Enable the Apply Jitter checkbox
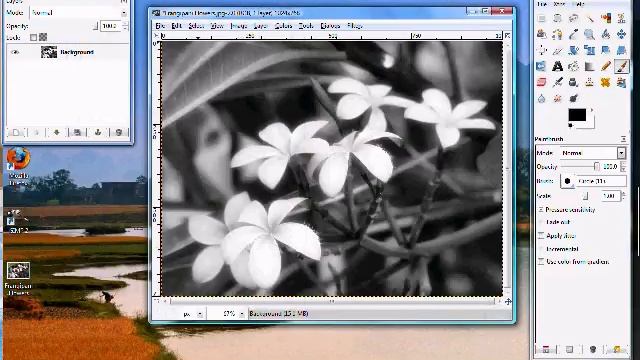The width and height of the screenshot is (640, 360). click(541, 236)
